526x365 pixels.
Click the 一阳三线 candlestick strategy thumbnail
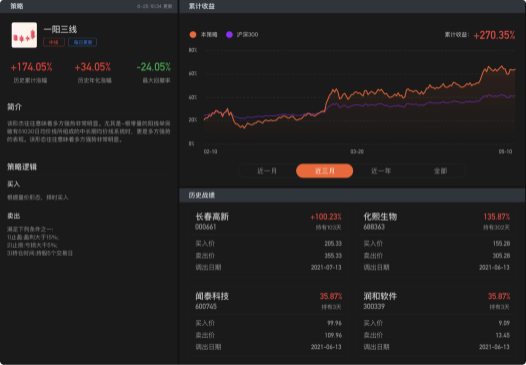click(24, 35)
